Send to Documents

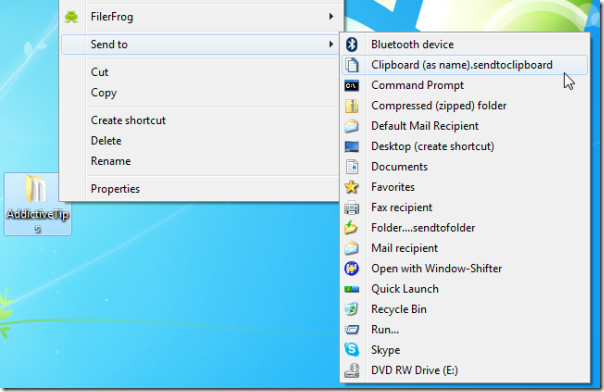465,167
